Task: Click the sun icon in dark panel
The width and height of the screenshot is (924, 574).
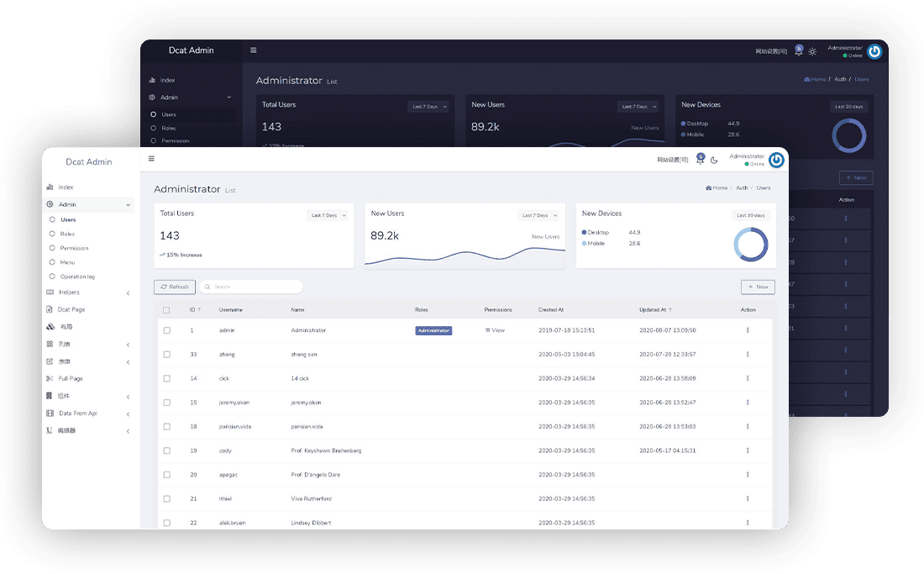Action: (812, 51)
